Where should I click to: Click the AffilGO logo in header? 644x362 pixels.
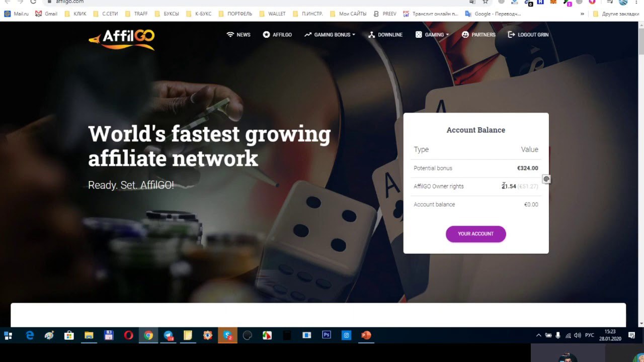tap(121, 39)
